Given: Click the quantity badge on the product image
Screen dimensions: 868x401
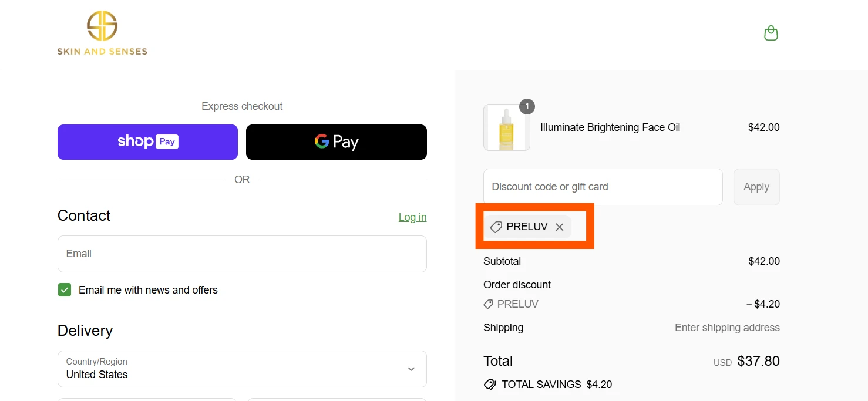Looking at the screenshot, I should coord(527,106).
